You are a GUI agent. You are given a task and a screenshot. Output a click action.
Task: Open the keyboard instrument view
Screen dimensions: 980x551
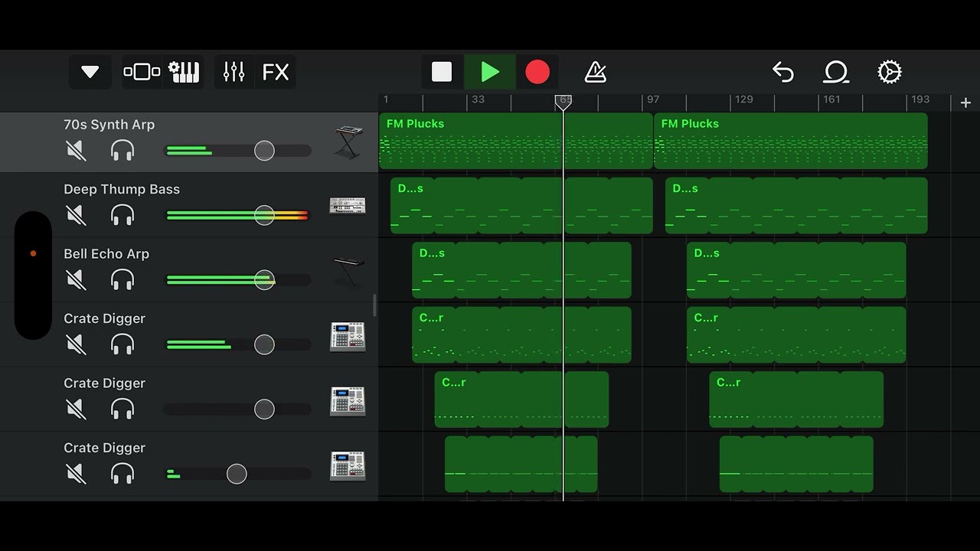184,72
